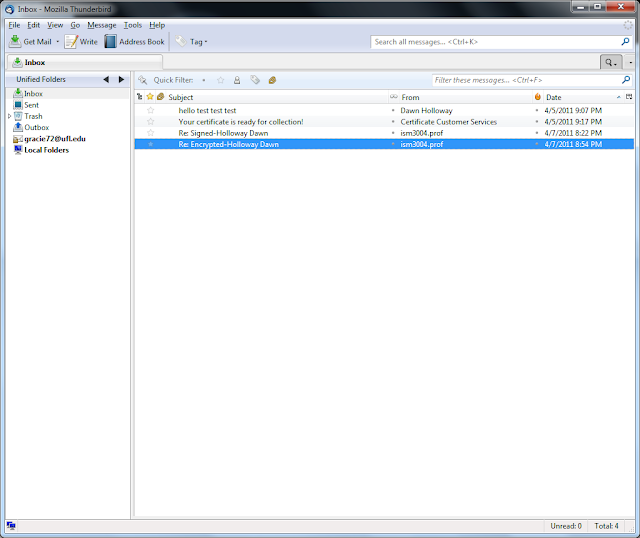Sort by the starred column header
This screenshot has height=538, width=640.
pos(150,97)
